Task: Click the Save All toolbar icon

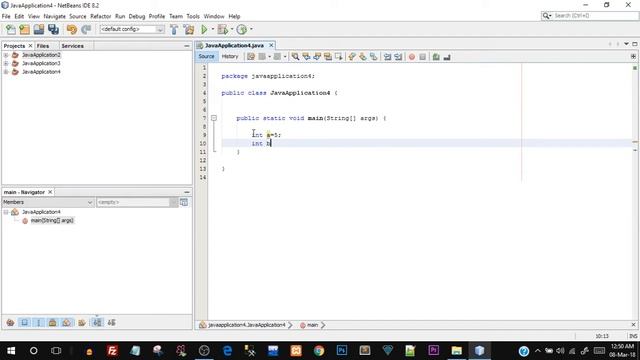Action: click(x=53, y=29)
